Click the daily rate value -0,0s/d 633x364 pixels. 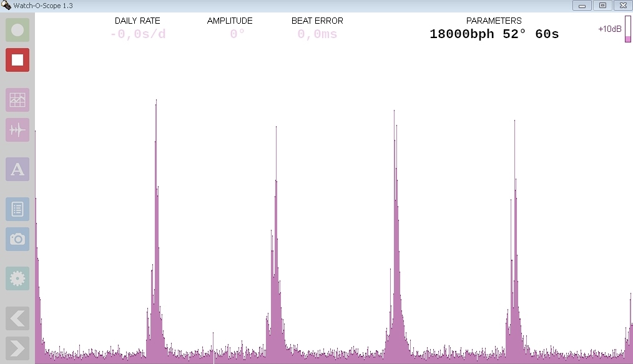[x=138, y=34]
